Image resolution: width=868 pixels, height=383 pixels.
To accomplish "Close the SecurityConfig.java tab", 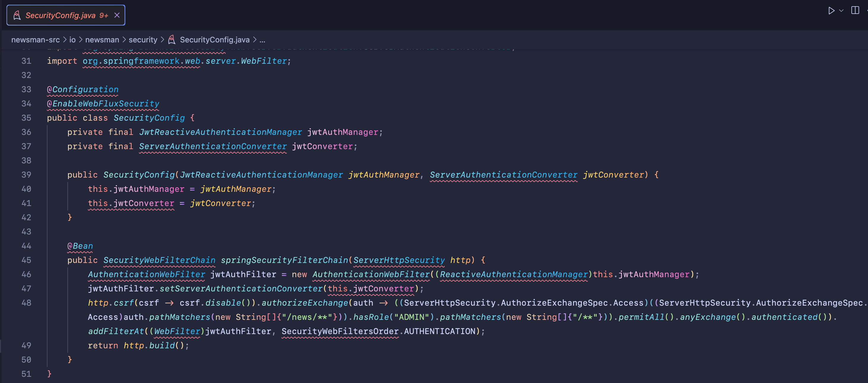I will tap(117, 15).
